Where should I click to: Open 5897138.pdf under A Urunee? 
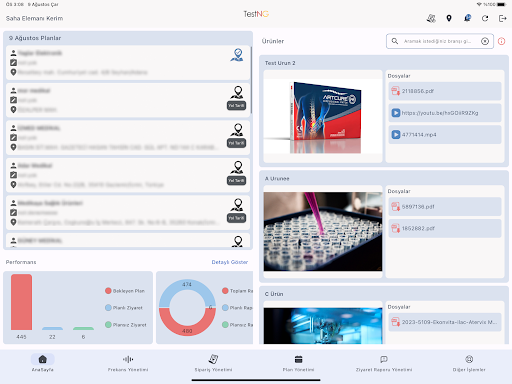(445, 207)
